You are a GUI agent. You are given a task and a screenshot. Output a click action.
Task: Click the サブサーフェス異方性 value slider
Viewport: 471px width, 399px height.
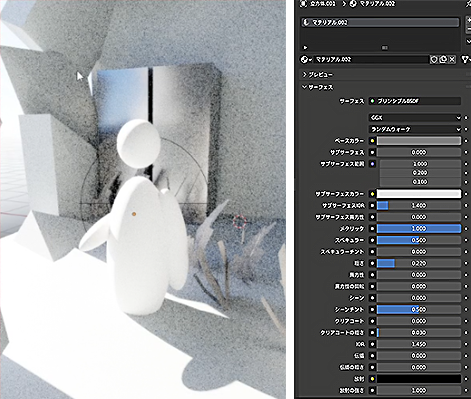point(419,217)
